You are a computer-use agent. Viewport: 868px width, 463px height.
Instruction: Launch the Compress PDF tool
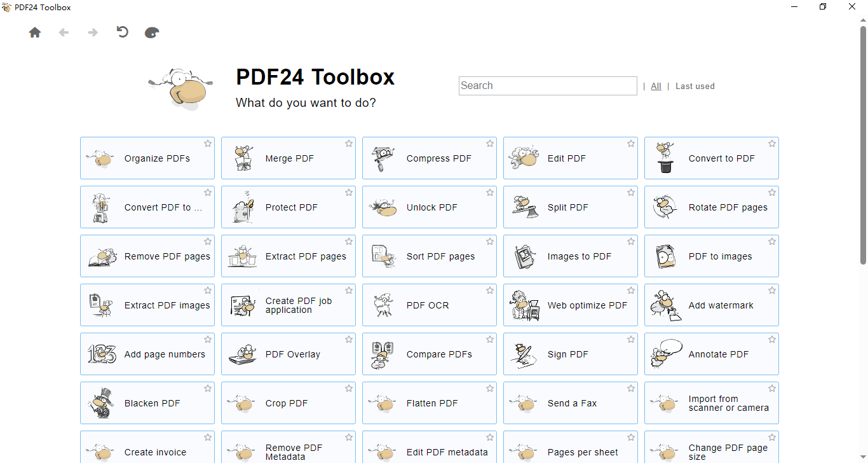(x=430, y=158)
